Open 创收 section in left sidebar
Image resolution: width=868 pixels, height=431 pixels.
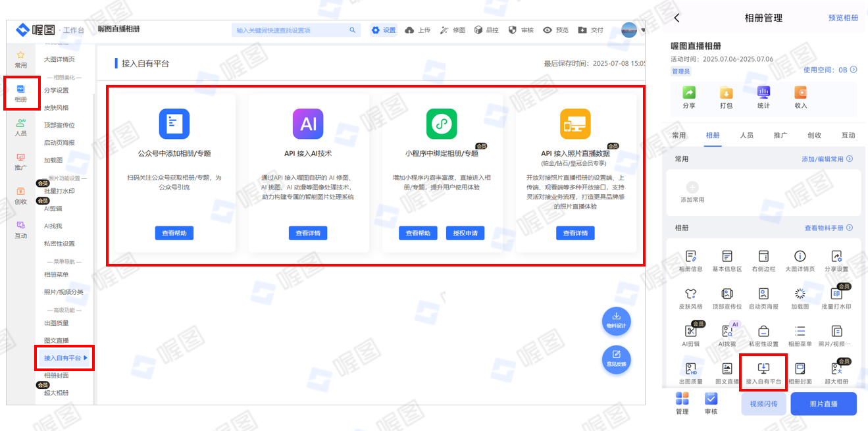click(21, 196)
